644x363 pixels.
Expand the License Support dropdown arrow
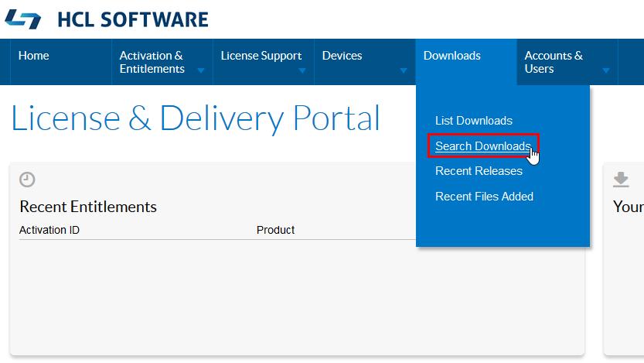coord(302,70)
